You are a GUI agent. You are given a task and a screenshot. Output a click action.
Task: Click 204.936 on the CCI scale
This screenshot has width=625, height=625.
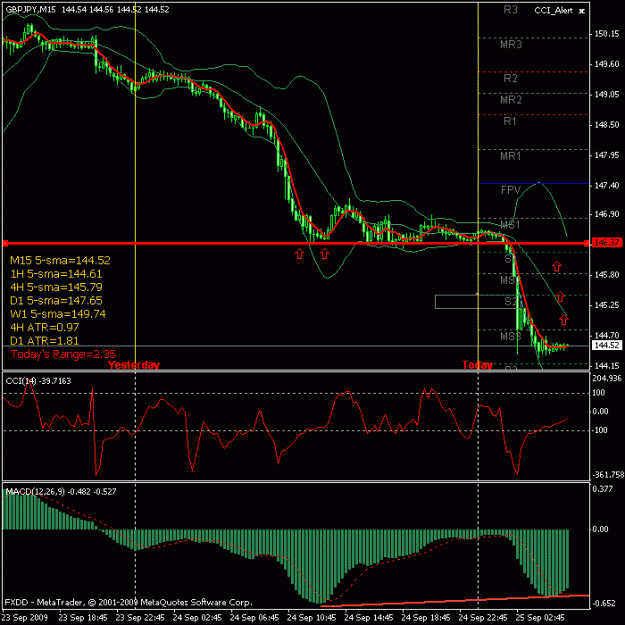click(607, 378)
